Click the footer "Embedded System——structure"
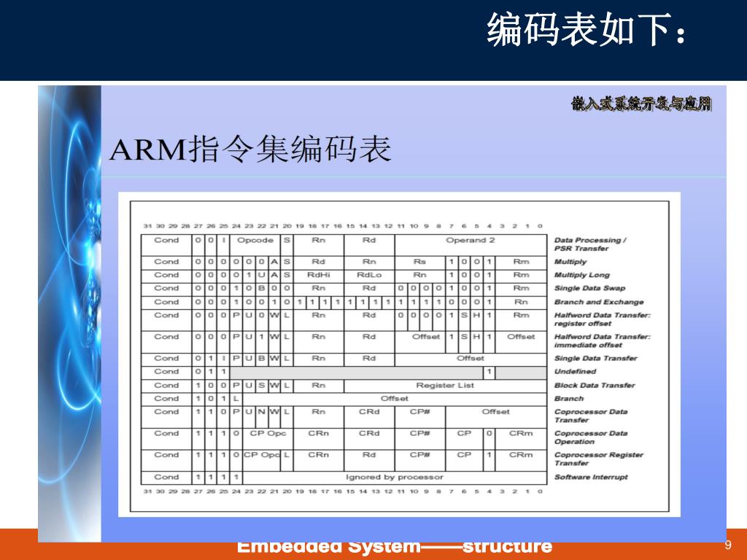Screen dimensions: 747x560 [x=395, y=546]
